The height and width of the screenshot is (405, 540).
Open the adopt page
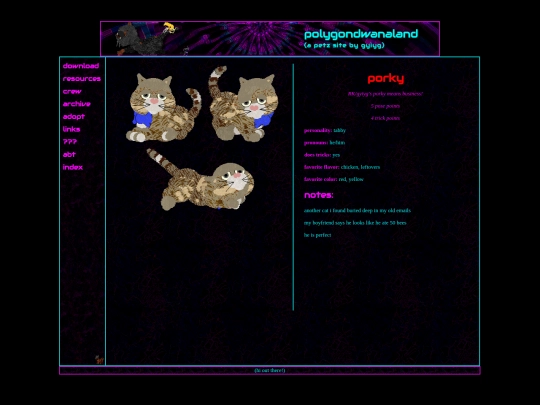pos(74,116)
